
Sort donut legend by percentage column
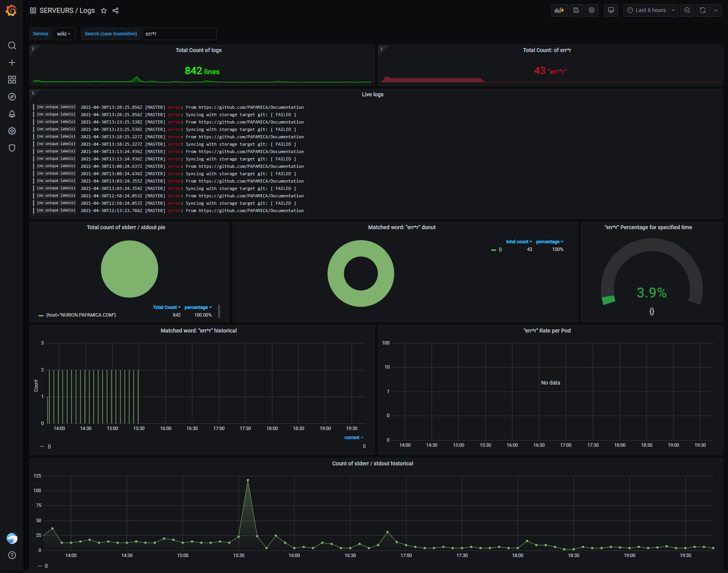click(x=549, y=242)
